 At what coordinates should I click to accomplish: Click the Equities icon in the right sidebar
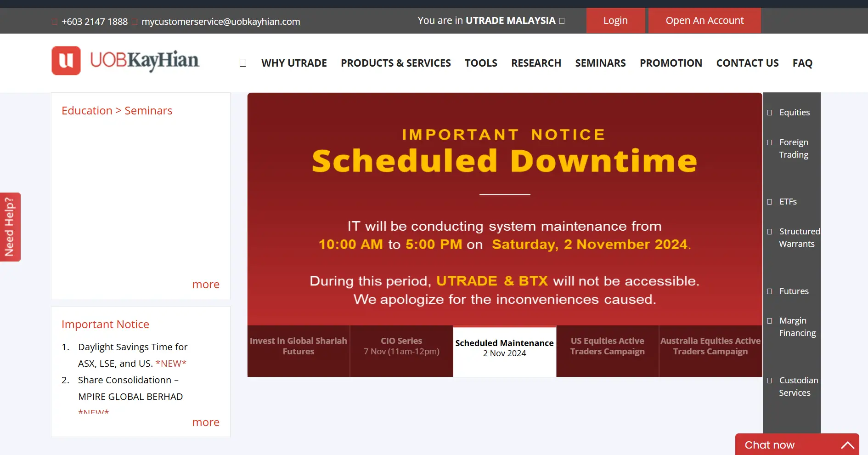pos(769,112)
